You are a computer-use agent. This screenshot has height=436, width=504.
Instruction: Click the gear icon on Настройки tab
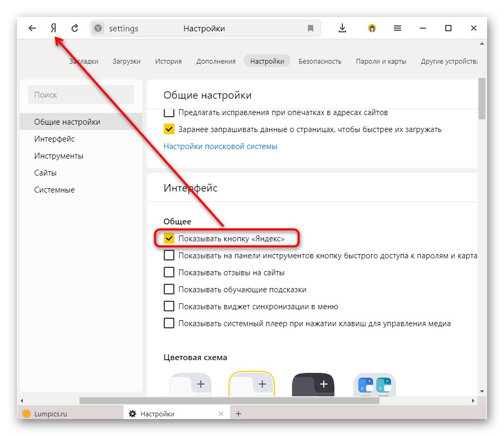132,414
